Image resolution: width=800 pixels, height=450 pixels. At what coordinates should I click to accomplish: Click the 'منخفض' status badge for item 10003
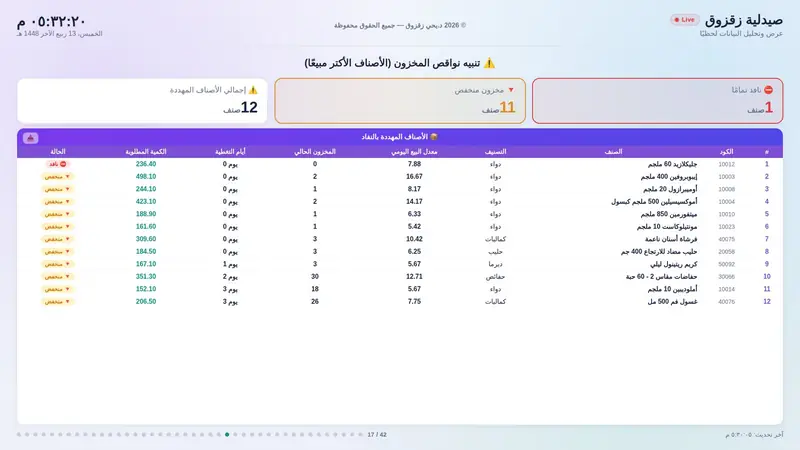(58, 177)
